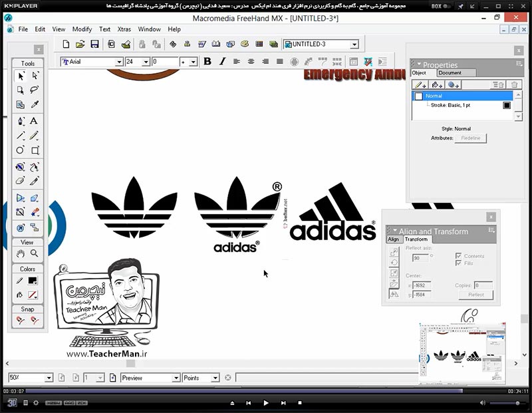Image resolution: width=532 pixels, height=413 pixels.
Task: Open the Modify menu
Action: pyautogui.click(x=82, y=29)
